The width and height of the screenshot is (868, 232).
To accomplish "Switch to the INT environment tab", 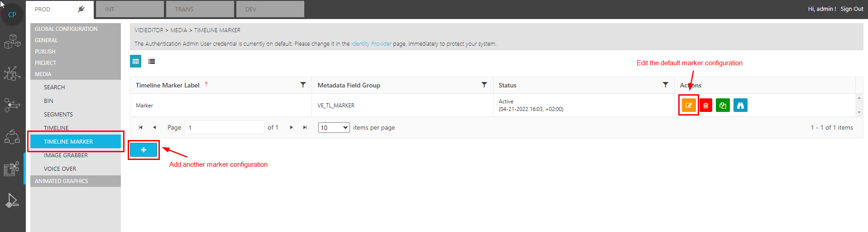I will pos(130,9).
